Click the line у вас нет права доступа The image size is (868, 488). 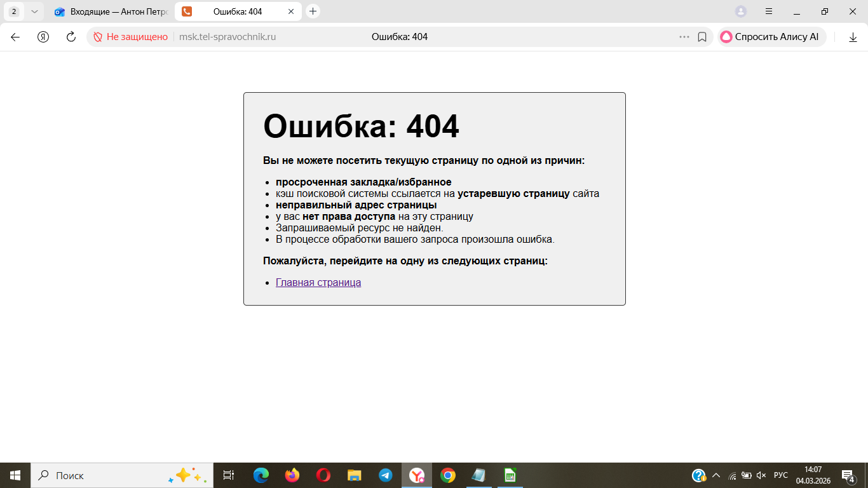click(374, 217)
